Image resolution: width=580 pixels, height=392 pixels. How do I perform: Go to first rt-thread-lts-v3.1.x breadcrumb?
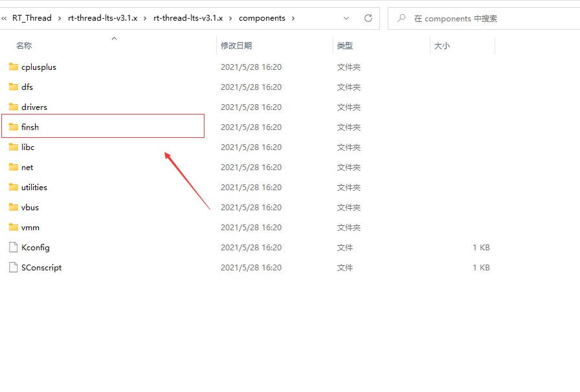tap(103, 18)
